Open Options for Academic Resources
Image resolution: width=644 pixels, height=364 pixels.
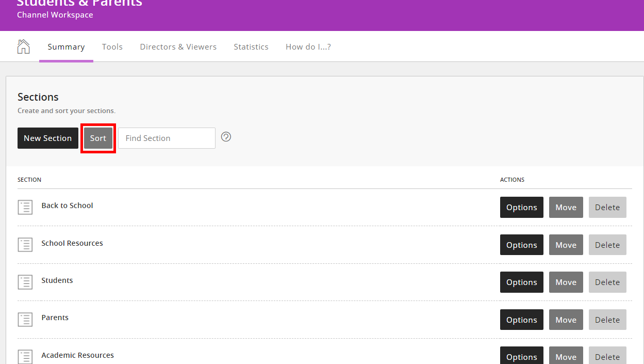click(522, 356)
